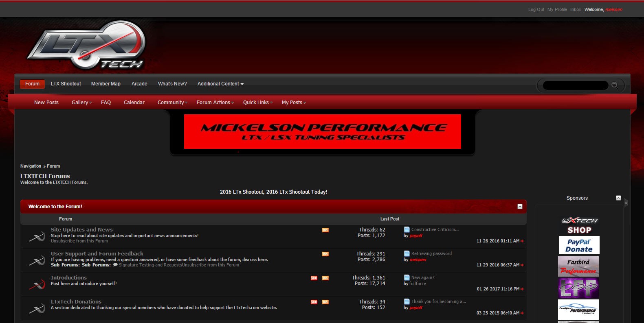
Task: Open the Quick Links dropdown
Action: point(257,103)
